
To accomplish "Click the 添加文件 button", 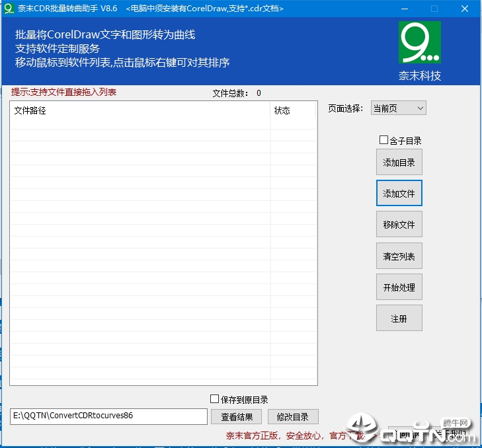I will tap(399, 193).
